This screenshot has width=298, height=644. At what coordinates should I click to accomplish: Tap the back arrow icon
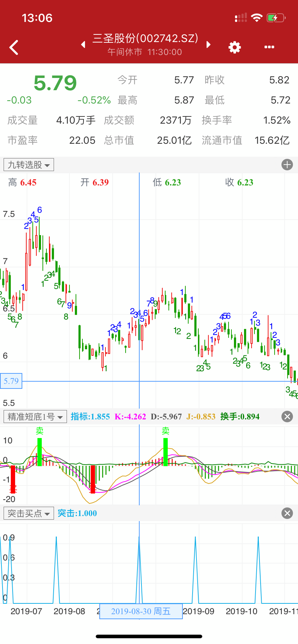[14, 47]
